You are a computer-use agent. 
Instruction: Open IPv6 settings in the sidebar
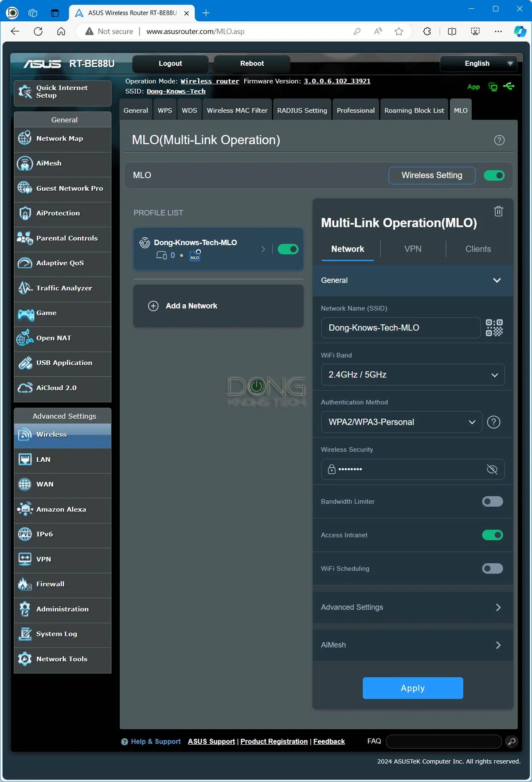[x=63, y=534]
